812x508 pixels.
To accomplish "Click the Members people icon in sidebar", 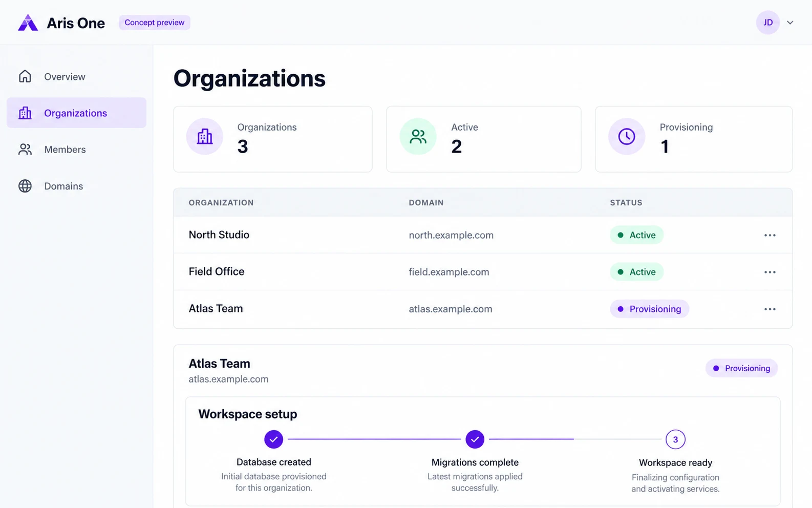I will pyautogui.click(x=25, y=149).
